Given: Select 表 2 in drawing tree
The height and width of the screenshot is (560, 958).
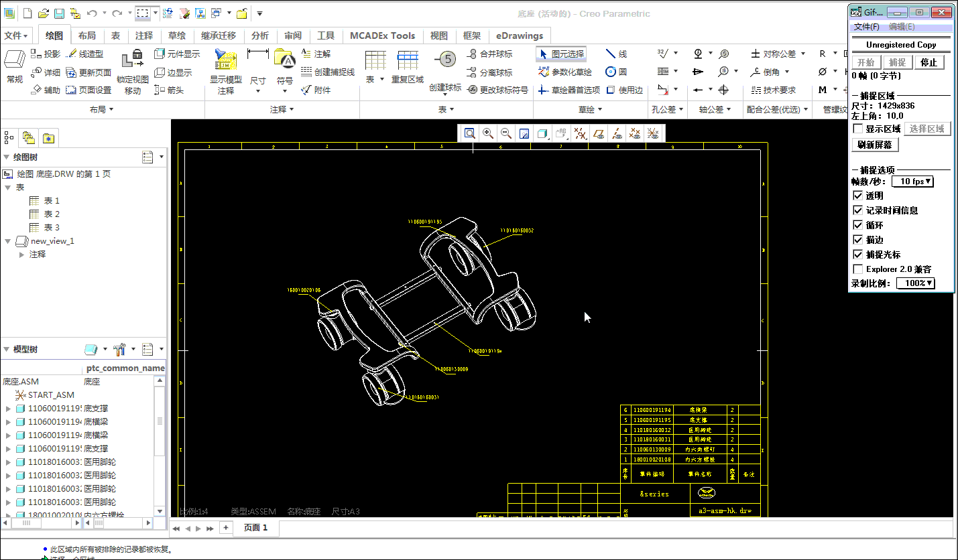Looking at the screenshot, I should click(52, 214).
